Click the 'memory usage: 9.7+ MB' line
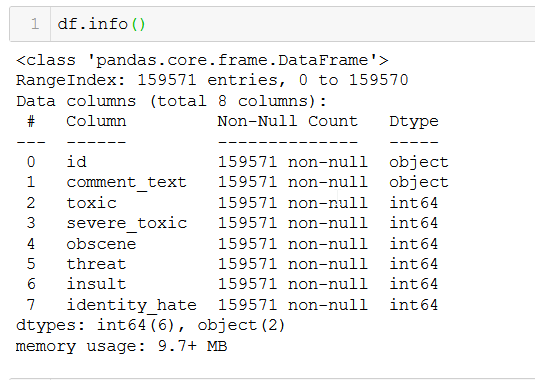Viewport: 535px width, 380px height. tap(121, 346)
